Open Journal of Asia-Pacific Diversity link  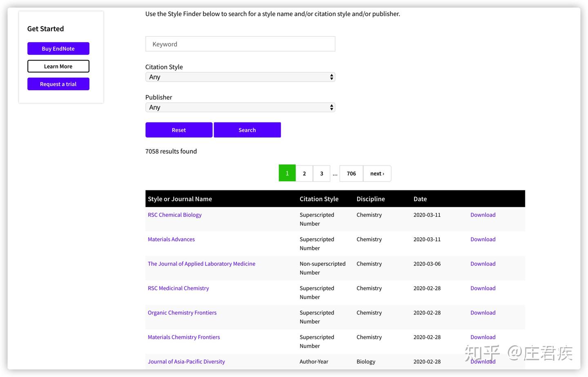186,362
